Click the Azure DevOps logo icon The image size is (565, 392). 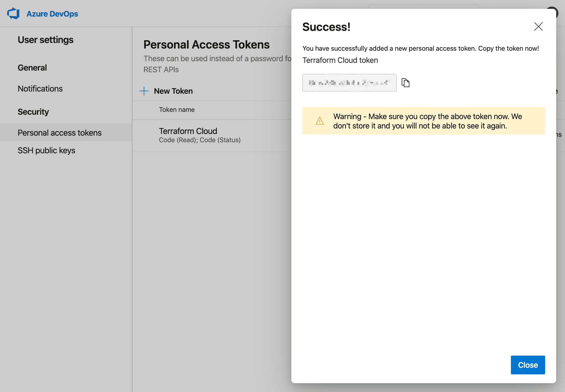pyautogui.click(x=13, y=14)
